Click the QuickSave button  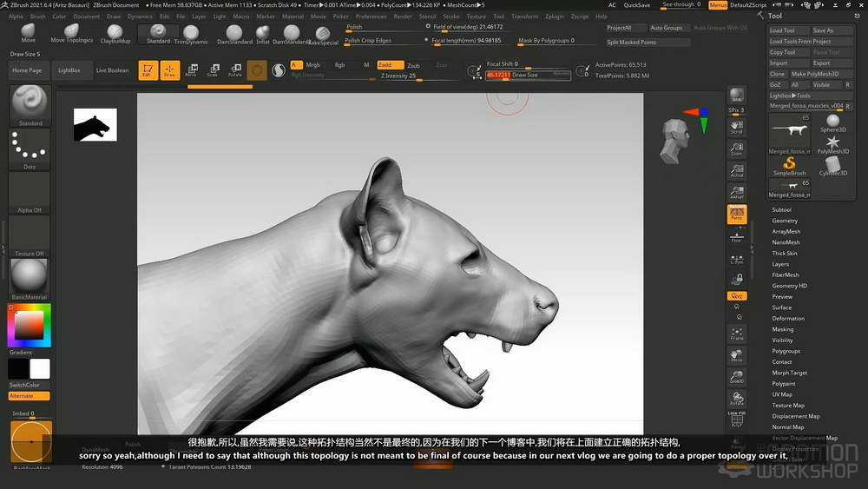(x=636, y=5)
